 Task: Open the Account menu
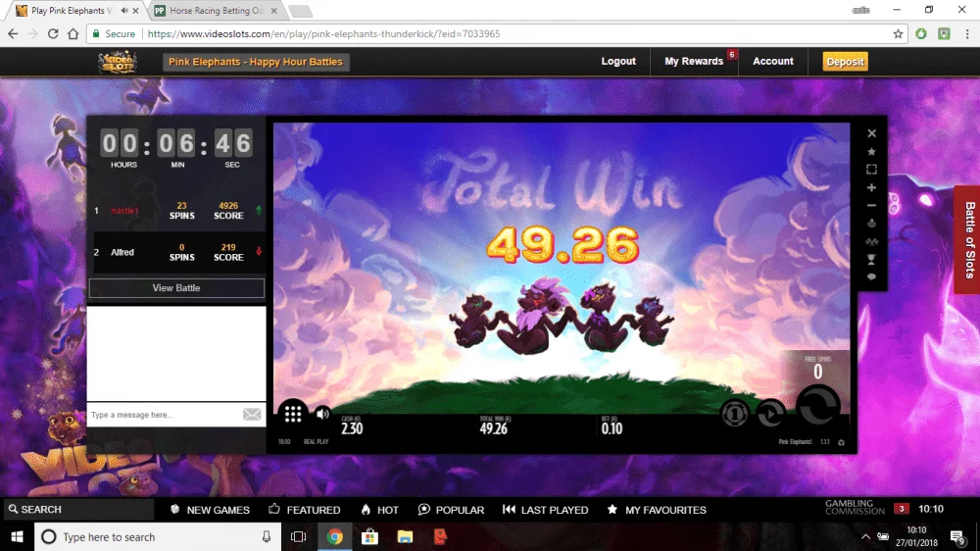(772, 62)
